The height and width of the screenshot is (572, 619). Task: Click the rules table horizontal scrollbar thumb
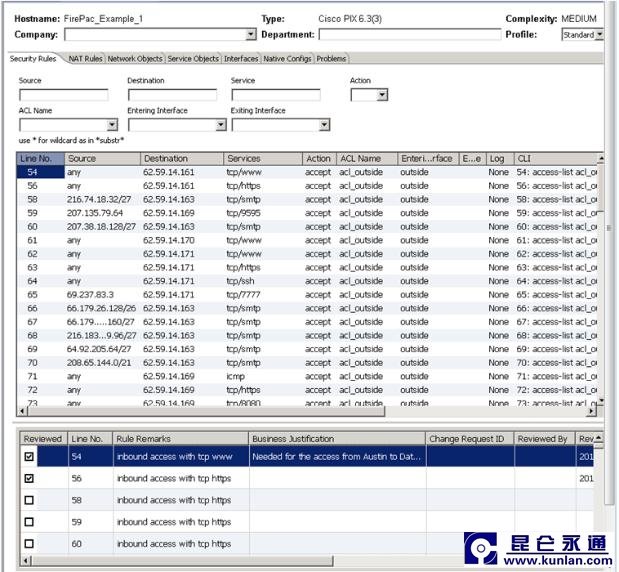point(206,412)
